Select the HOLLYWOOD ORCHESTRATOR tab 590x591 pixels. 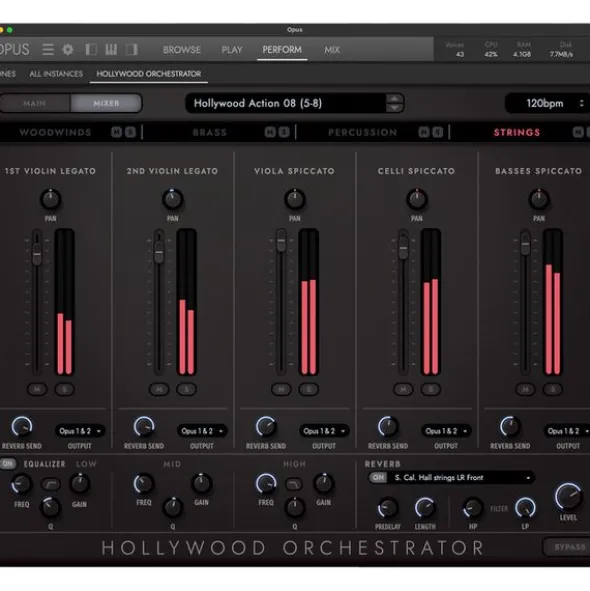tap(149, 74)
